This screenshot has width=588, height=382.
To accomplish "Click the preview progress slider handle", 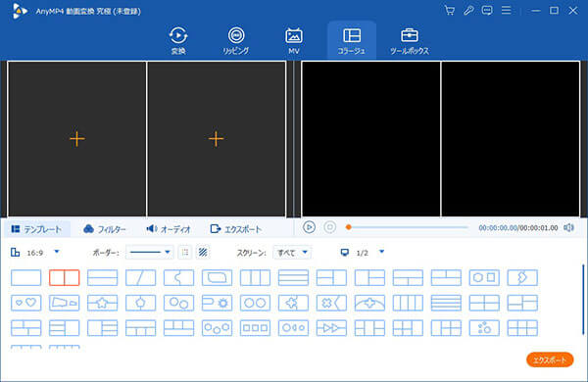I will coord(348,227).
